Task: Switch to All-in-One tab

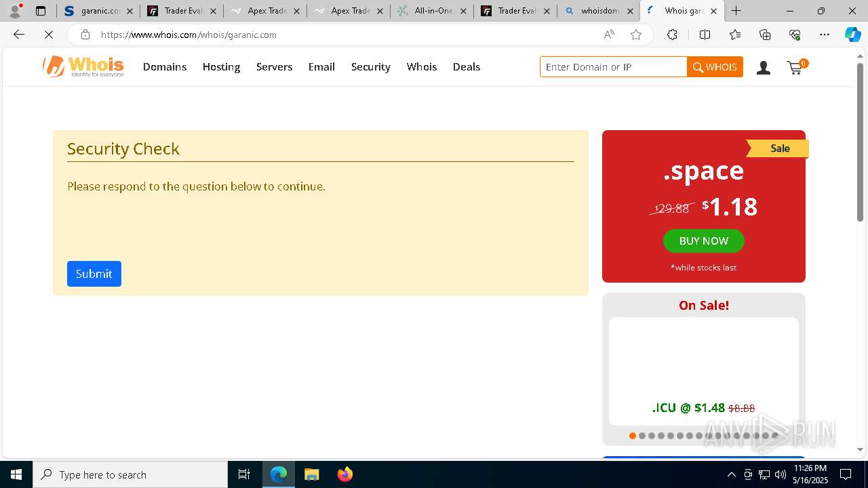Action: click(x=431, y=11)
